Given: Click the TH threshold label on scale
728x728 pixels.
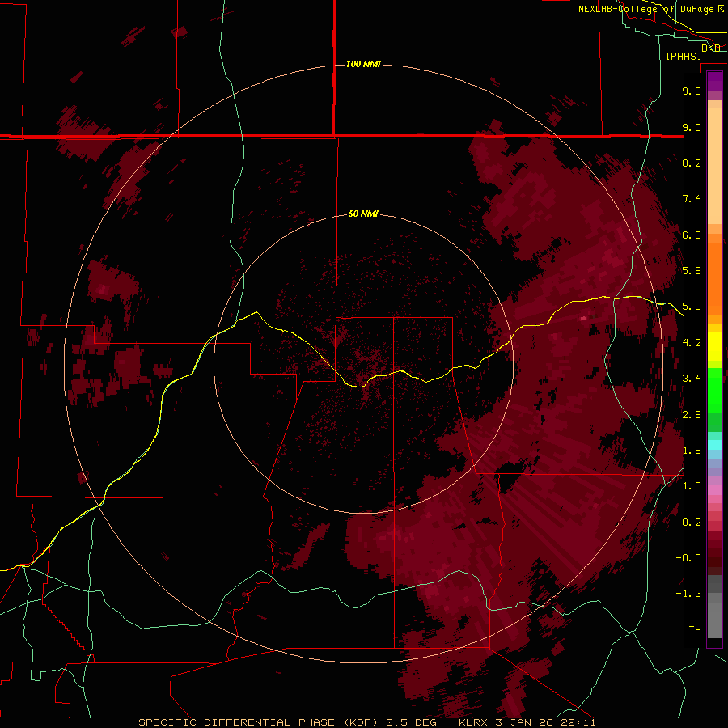Looking at the screenshot, I should pos(695,630).
